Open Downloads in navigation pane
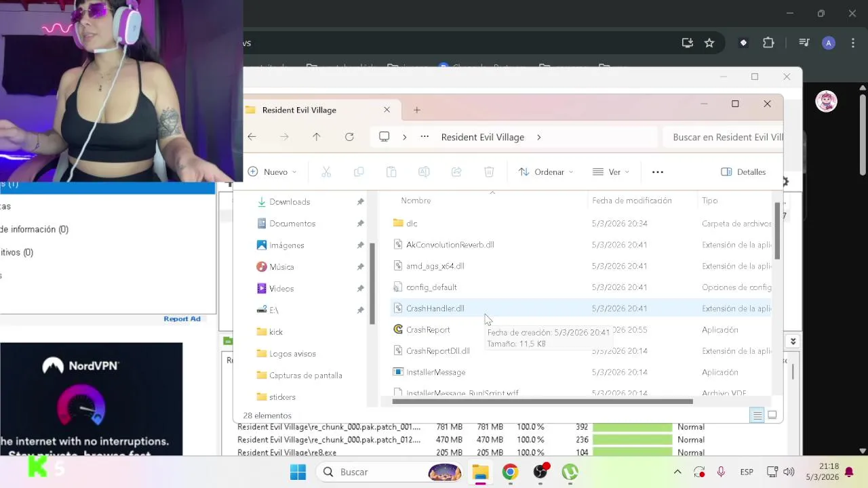Viewport: 868px width, 488px height. point(290,202)
